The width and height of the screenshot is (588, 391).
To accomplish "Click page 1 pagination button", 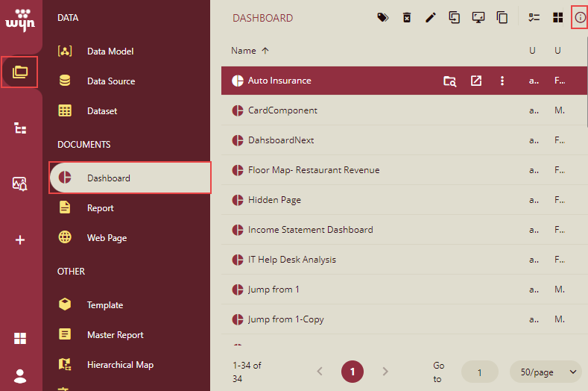I will coord(352,372).
